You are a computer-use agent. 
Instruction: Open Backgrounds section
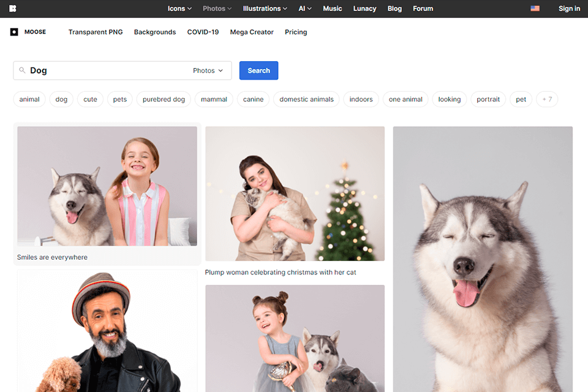tap(155, 32)
